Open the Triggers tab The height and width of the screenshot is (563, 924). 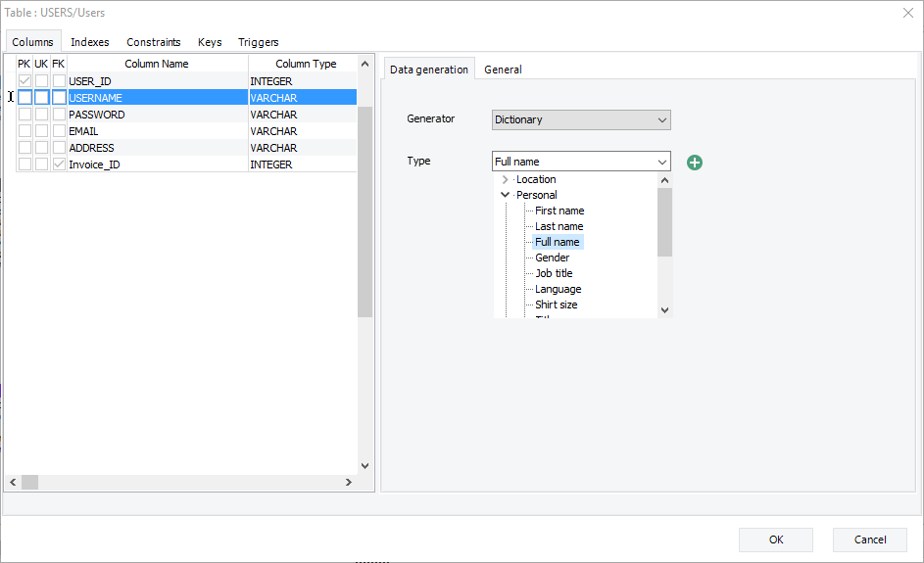point(258,42)
